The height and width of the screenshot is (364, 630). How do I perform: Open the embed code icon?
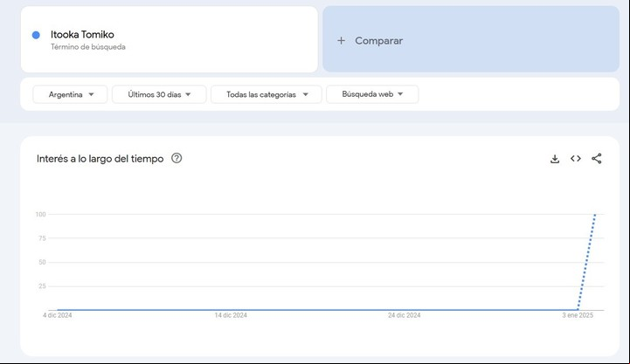[x=575, y=159]
